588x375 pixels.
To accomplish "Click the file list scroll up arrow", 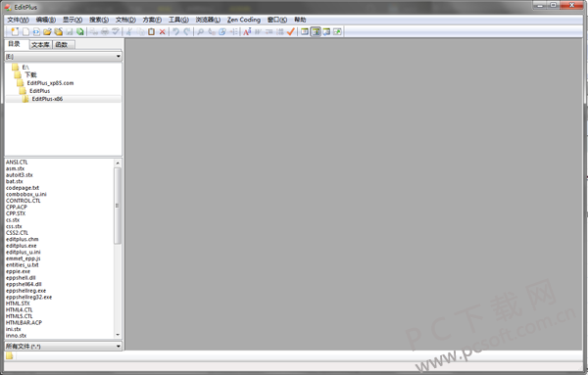I will point(118,163).
